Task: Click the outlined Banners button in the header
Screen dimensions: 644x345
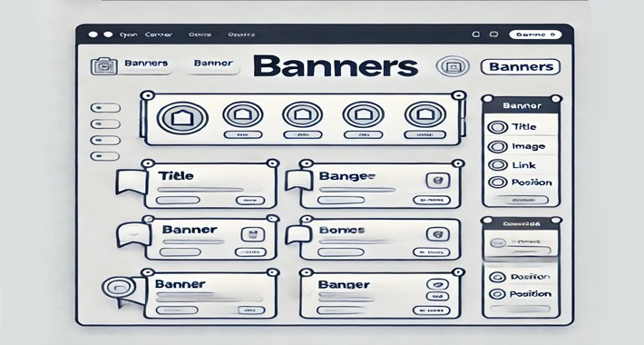Action: (x=521, y=66)
